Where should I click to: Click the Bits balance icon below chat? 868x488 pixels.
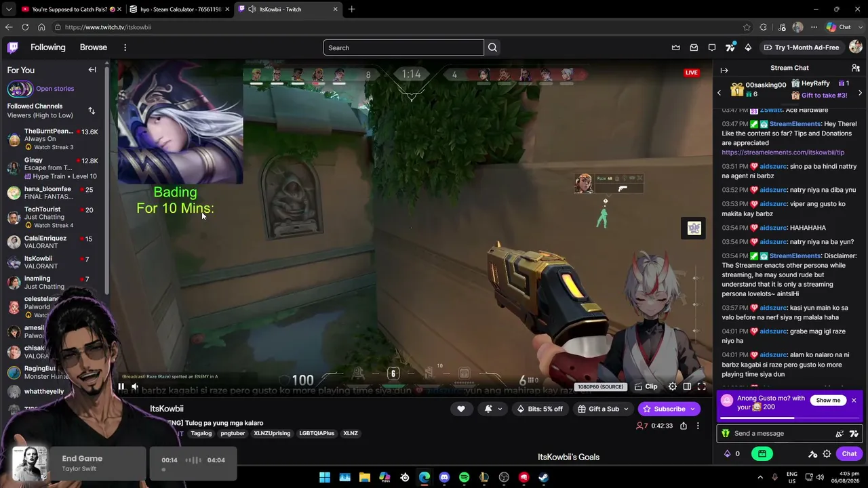point(728,454)
